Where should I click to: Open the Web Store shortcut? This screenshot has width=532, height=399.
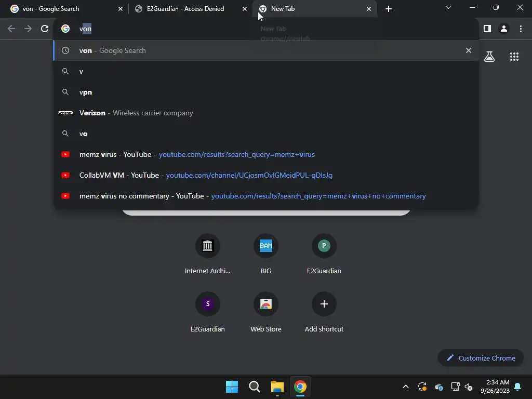point(266,312)
